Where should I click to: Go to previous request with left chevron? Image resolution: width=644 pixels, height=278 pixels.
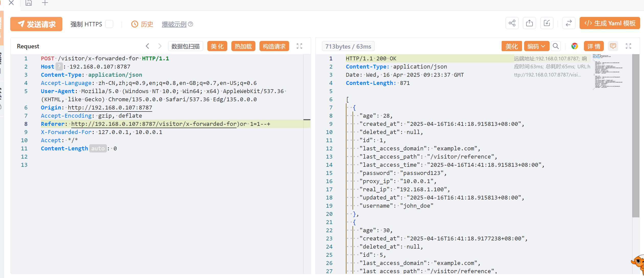[x=148, y=46]
